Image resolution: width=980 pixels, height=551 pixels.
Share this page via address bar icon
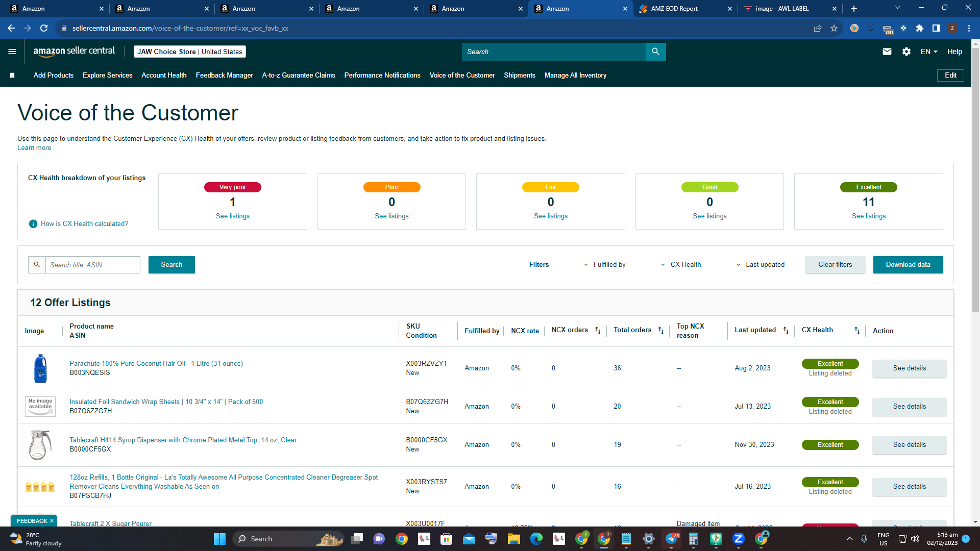818,28
